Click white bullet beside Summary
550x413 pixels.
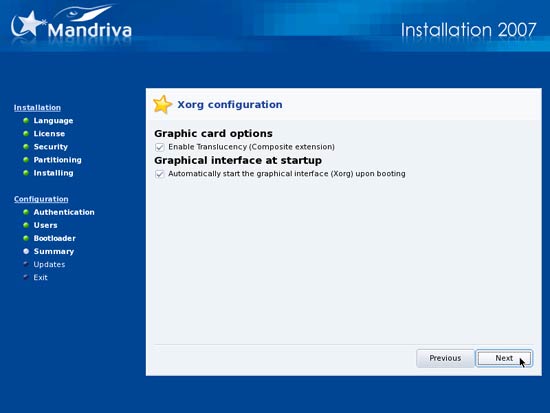tap(26, 252)
